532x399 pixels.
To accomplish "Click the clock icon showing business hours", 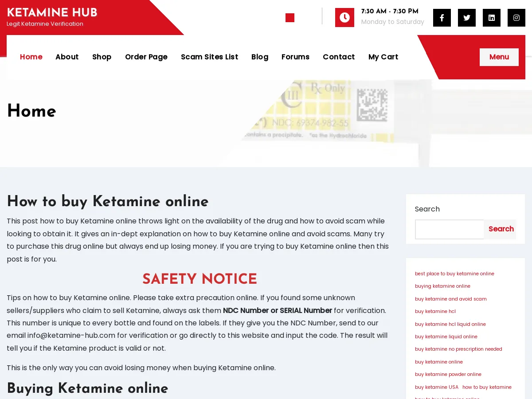I will click(x=344, y=17).
